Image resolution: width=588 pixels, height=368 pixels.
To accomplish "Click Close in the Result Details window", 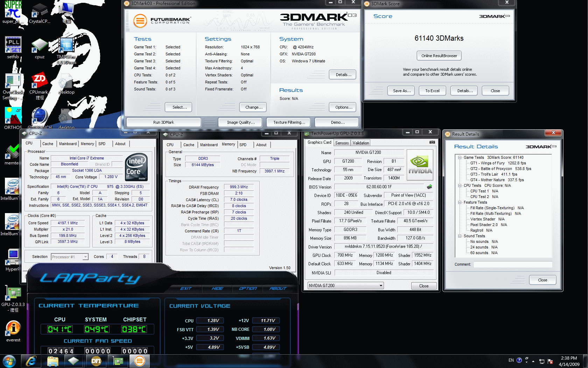I will (x=542, y=280).
